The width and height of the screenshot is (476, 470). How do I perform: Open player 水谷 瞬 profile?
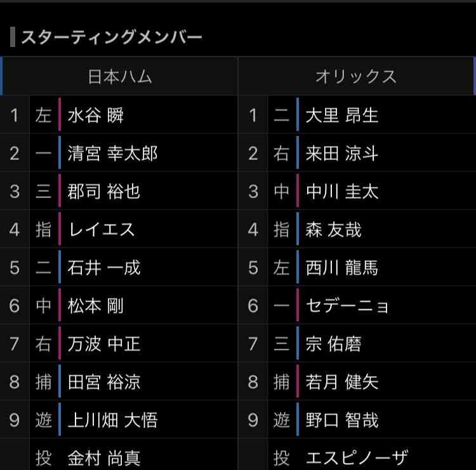coord(96,115)
